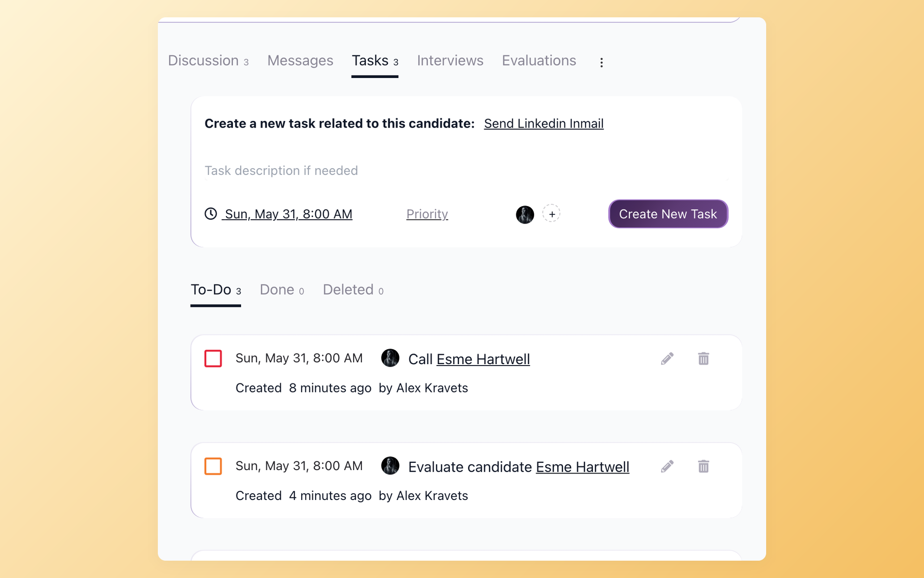Focus the Task description if needed field
This screenshot has height=578, width=924.
point(466,171)
